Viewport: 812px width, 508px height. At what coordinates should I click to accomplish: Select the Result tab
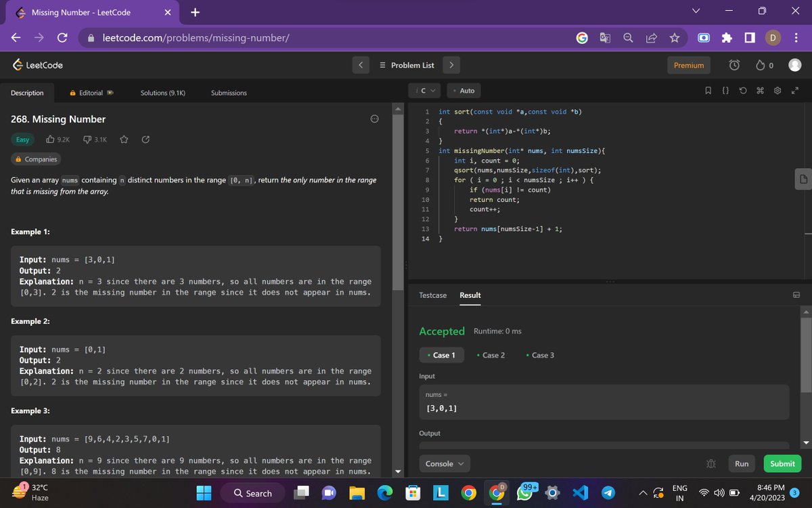point(470,295)
